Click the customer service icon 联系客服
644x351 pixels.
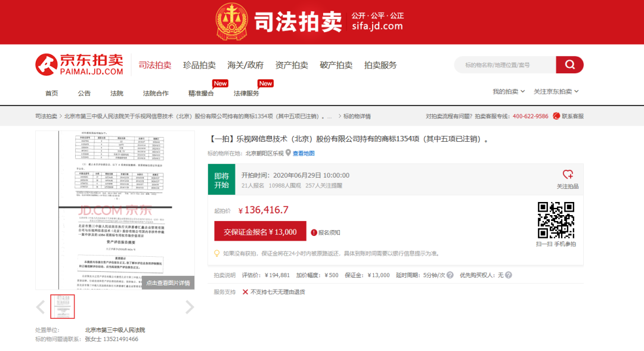coord(556,116)
